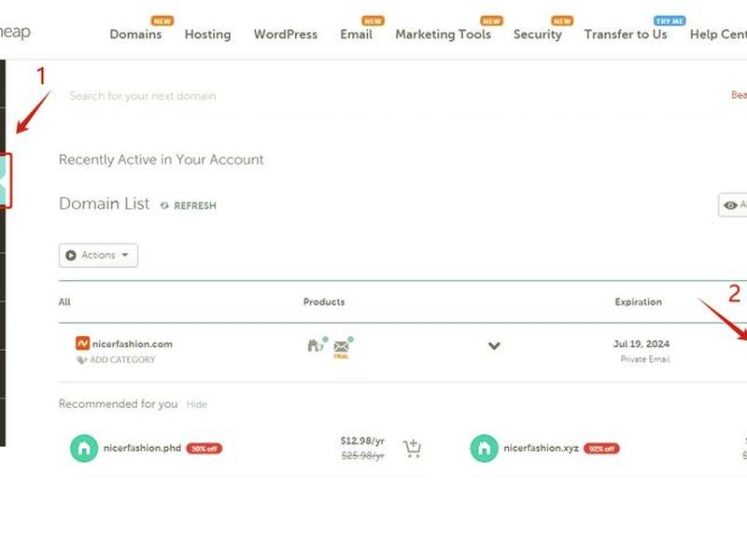Click Recently Active in Your Account heading

(161, 160)
